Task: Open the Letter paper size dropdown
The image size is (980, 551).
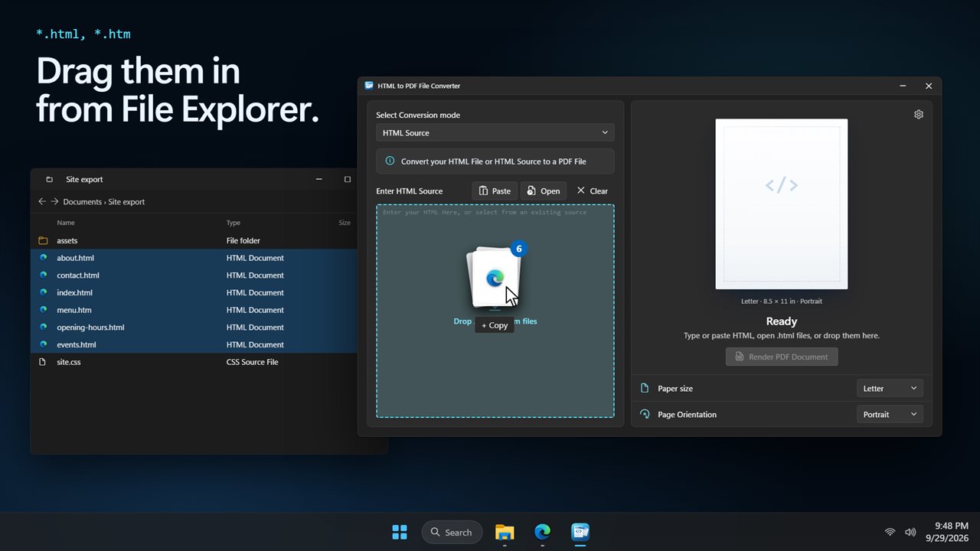Action: [890, 389]
